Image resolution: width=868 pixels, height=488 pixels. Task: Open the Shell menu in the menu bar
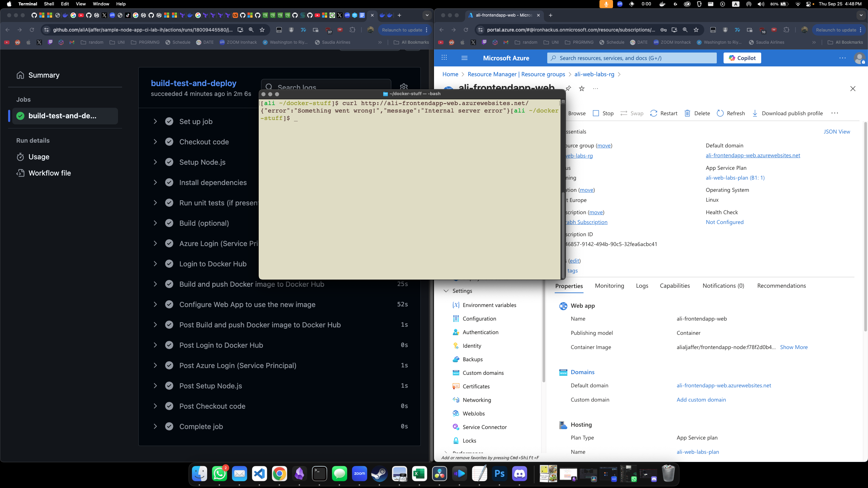49,4
